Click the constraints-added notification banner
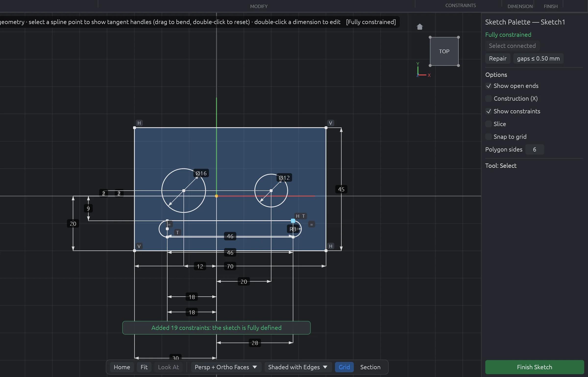The width and height of the screenshot is (588, 377). pyautogui.click(x=216, y=327)
